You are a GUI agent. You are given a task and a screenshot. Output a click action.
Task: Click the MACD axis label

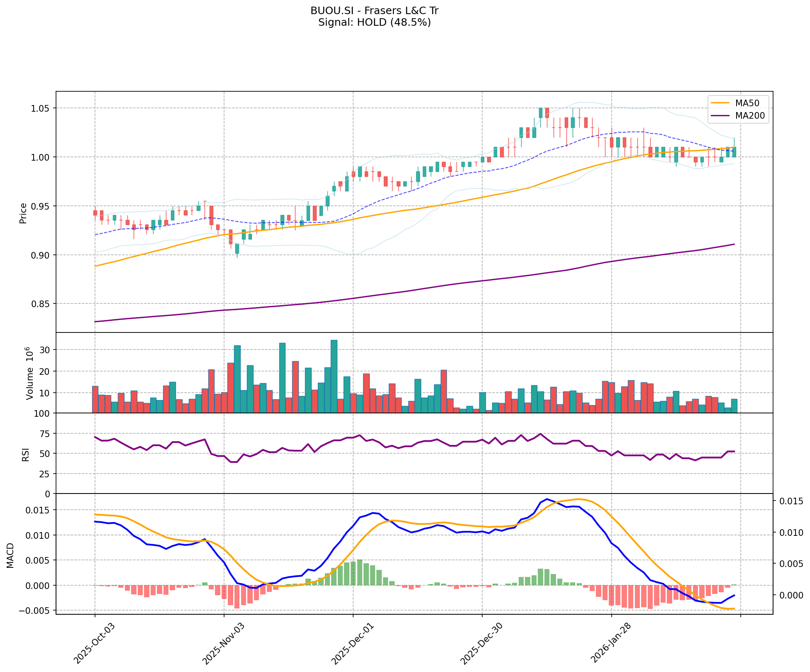point(10,555)
